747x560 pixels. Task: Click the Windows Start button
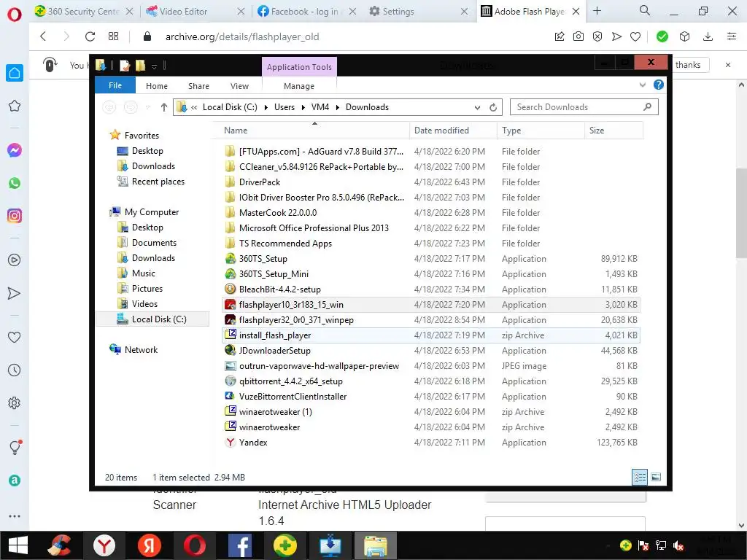pyautogui.click(x=18, y=545)
